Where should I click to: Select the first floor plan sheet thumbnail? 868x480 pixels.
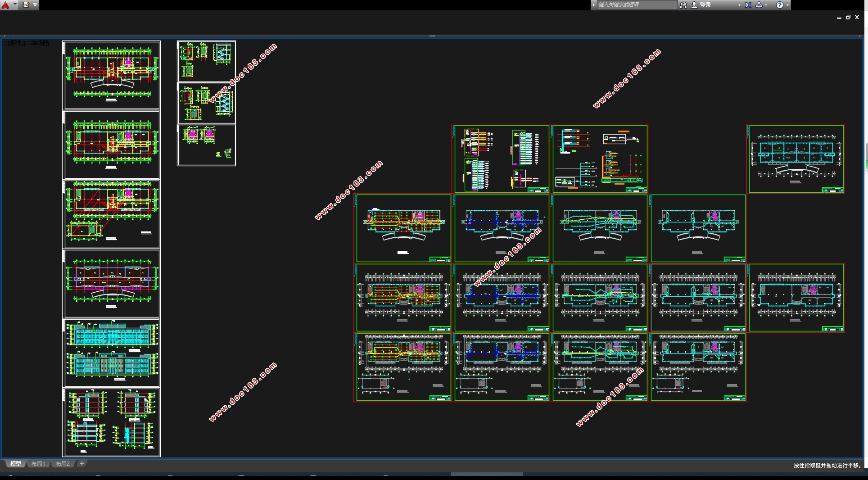click(111, 75)
